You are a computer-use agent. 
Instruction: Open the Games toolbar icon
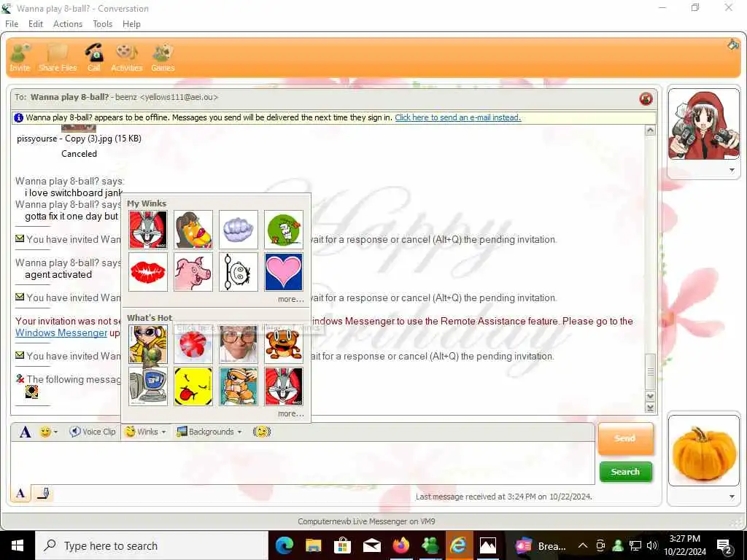point(163,58)
